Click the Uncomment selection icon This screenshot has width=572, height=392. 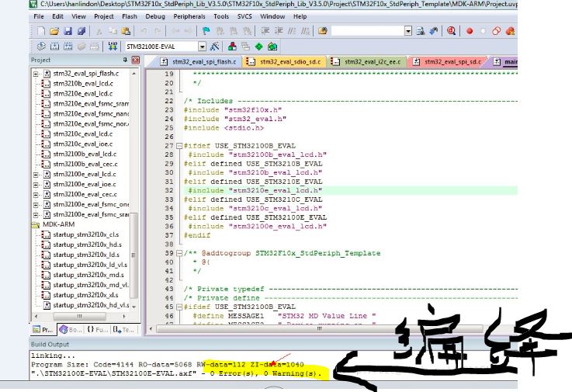305,31
